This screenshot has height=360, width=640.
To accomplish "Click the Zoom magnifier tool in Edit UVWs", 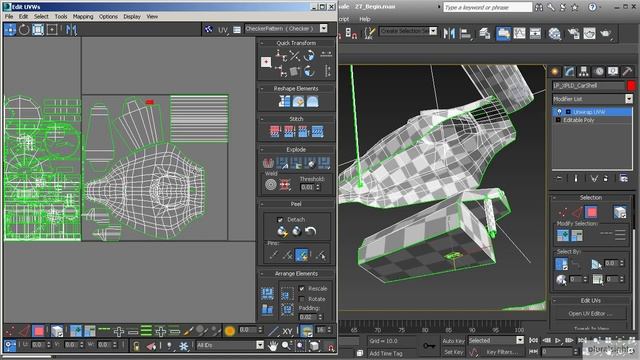I will [286, 346].
